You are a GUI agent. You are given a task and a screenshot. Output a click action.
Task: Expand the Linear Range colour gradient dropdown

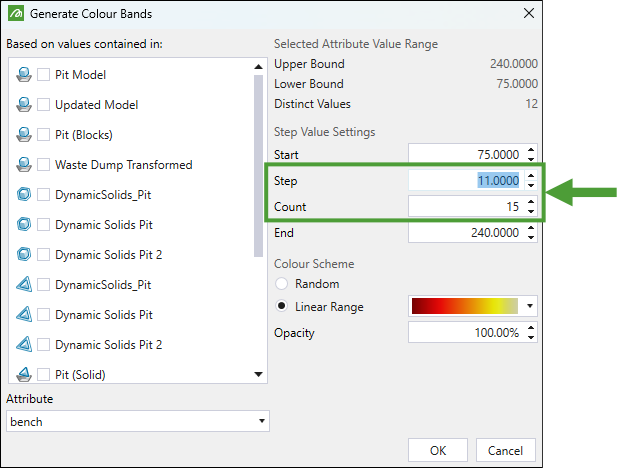click(530, 306)
